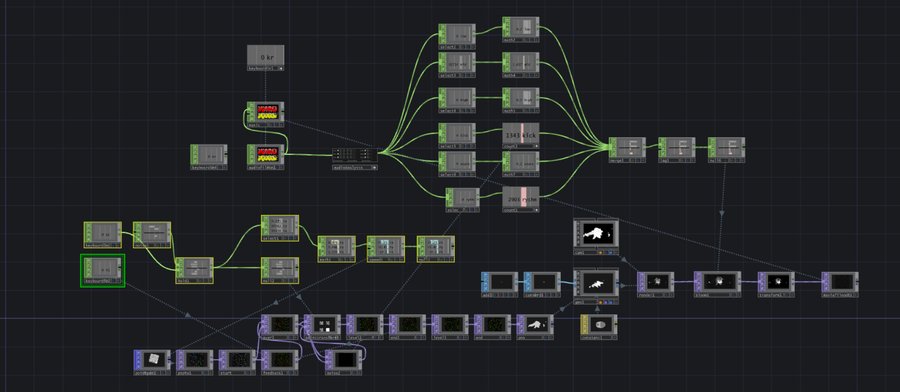This screenshot has width=900, height=392.
Task: Select the '1343 kick' count node
Action: point(521,135)
